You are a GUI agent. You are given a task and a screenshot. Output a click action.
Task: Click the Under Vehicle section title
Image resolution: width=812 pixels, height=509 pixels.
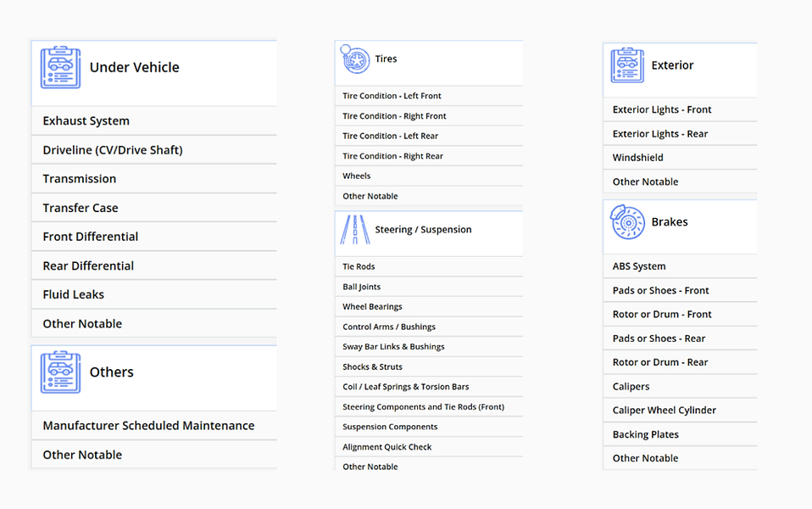coord(134,67)
